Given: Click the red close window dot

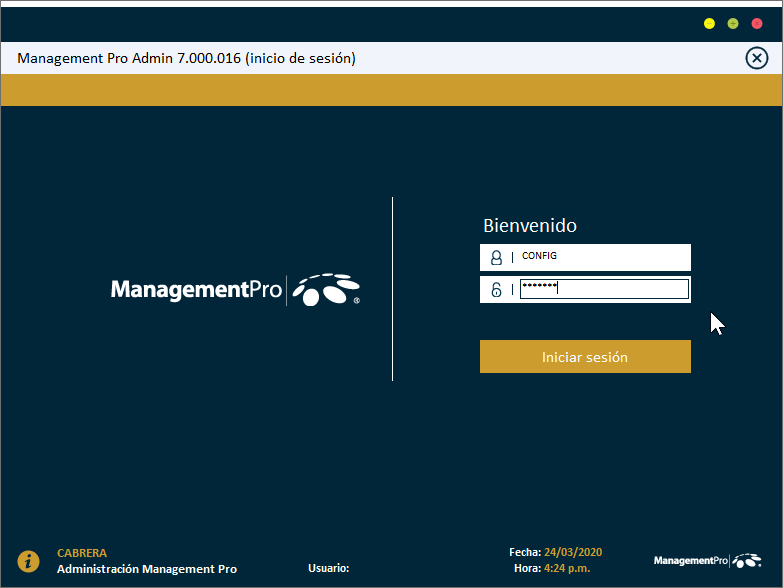Looking at the screenshot, I should pos(757,23).
